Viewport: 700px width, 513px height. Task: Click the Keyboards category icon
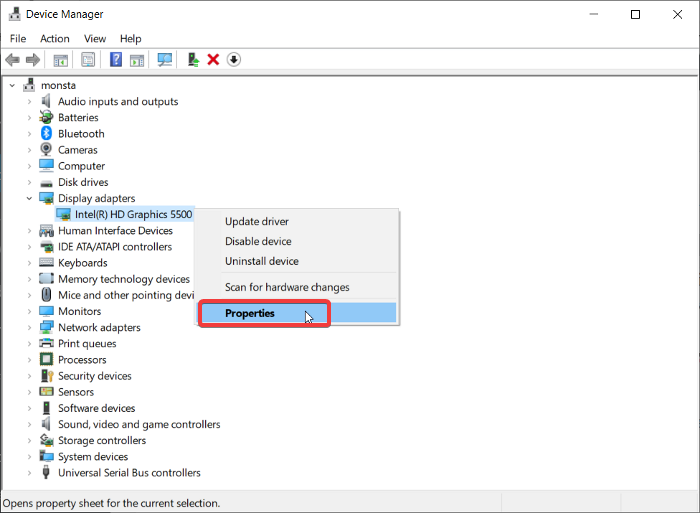click(46, 262)
